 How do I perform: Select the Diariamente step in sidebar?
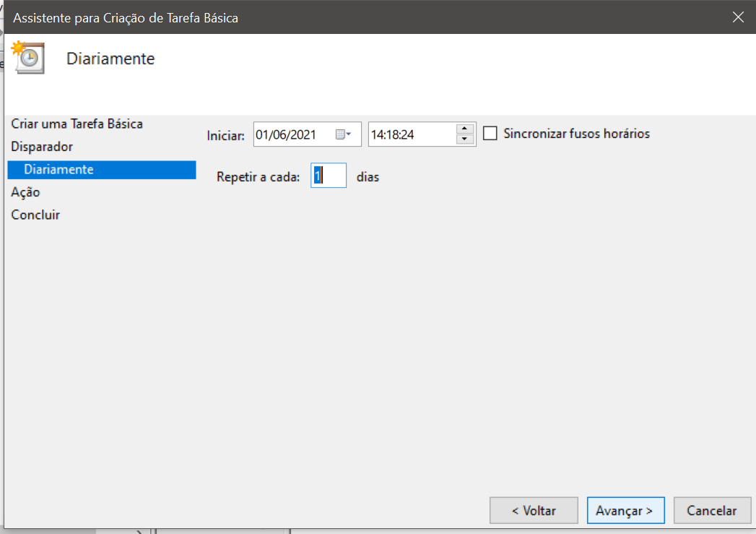point(102,170)
